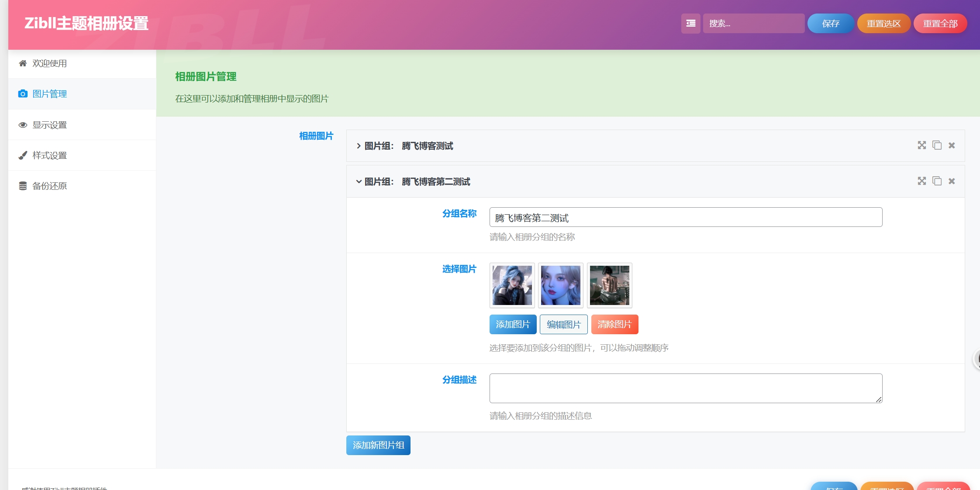Duplicate the 腾飞博客第二测试 image group
Viewport: 980px width, 490px height.
click(937, 181)
